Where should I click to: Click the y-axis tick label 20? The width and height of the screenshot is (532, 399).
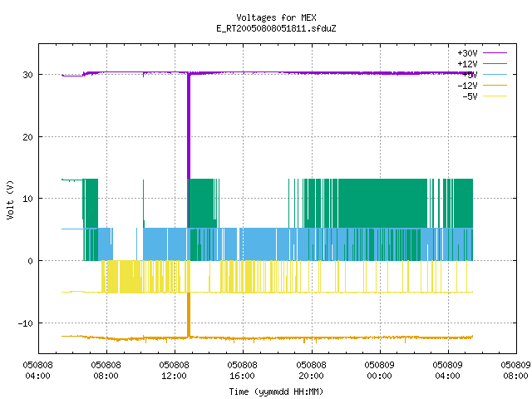tap(27, 137)
